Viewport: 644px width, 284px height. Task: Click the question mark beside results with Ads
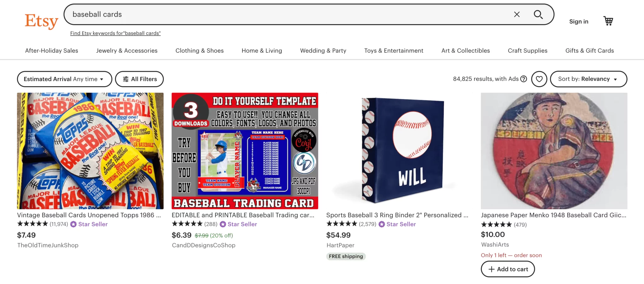coord(524,79)
